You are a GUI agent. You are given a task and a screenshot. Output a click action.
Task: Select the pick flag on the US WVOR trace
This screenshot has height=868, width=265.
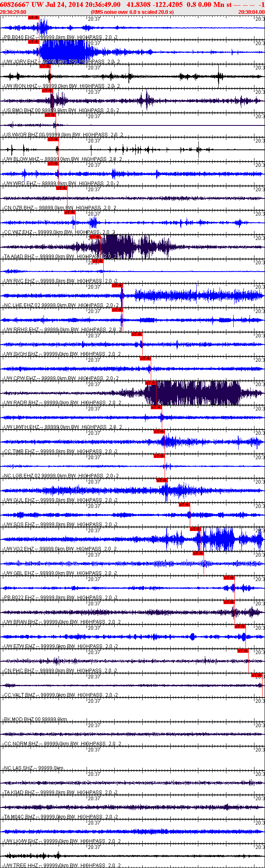[50, 115]
